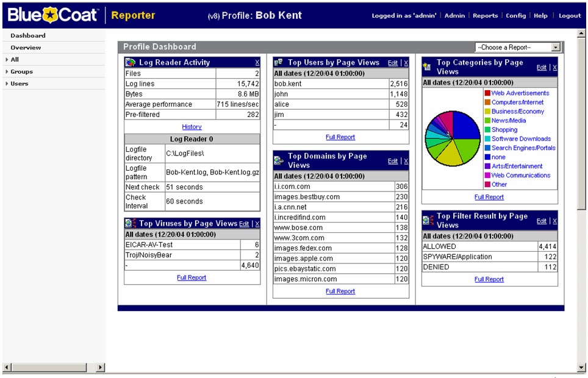Open the Reports menu in header

coord(485,16)
